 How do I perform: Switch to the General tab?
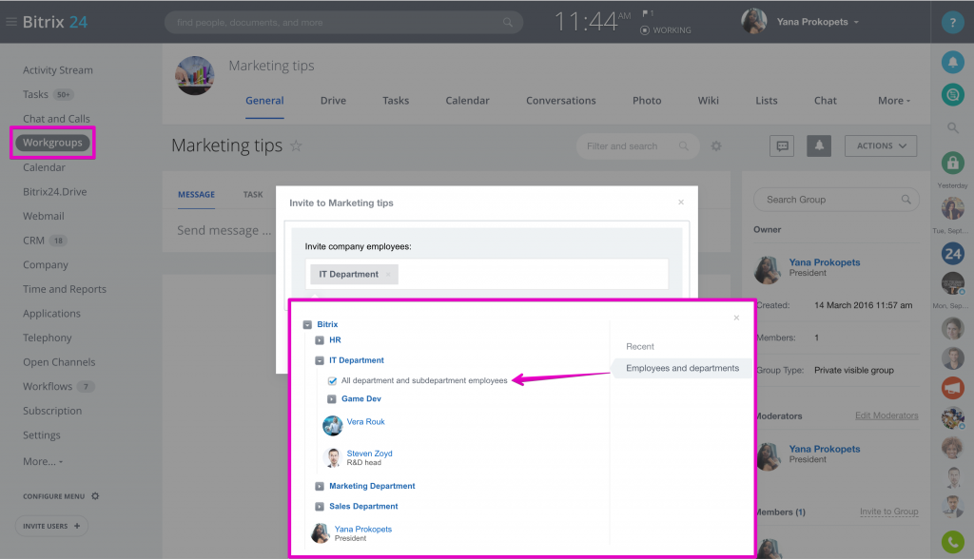[x=264, y=101]
